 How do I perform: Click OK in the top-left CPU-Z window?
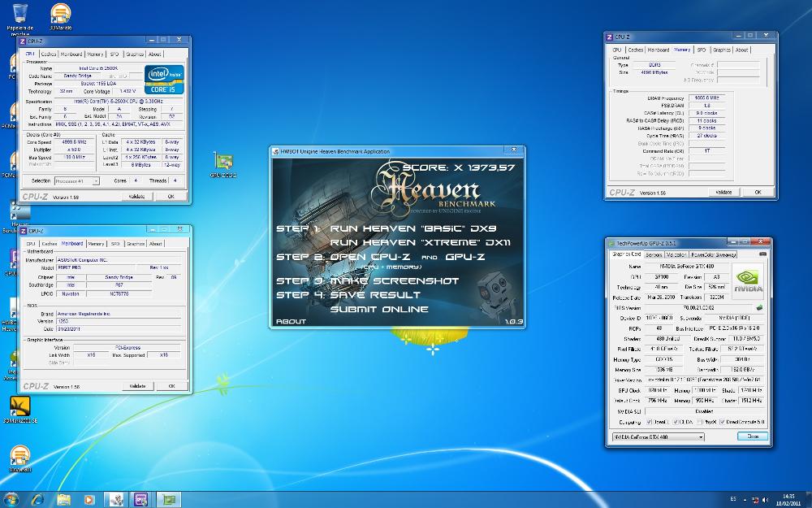click(171, 197)
